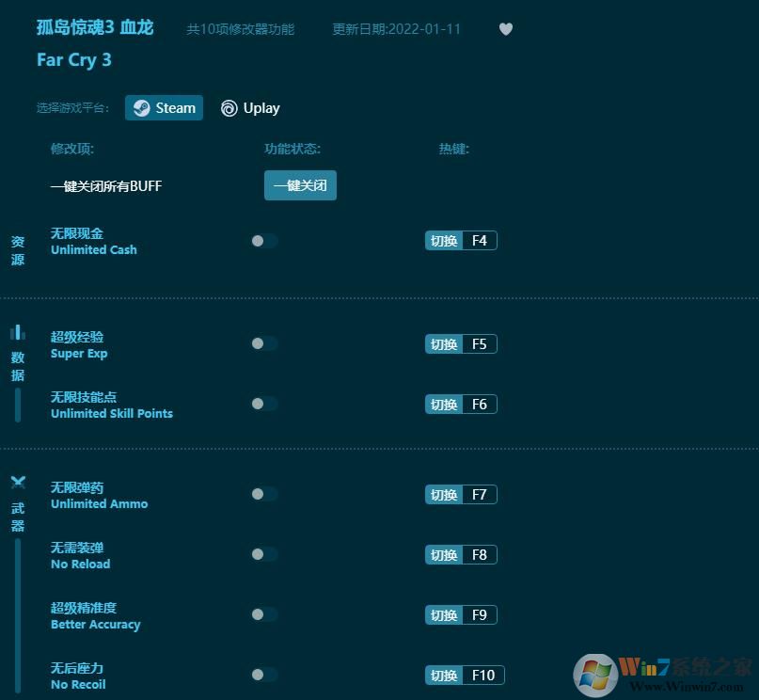
Task: Select the Steam platform button
Action: [164, 107]
